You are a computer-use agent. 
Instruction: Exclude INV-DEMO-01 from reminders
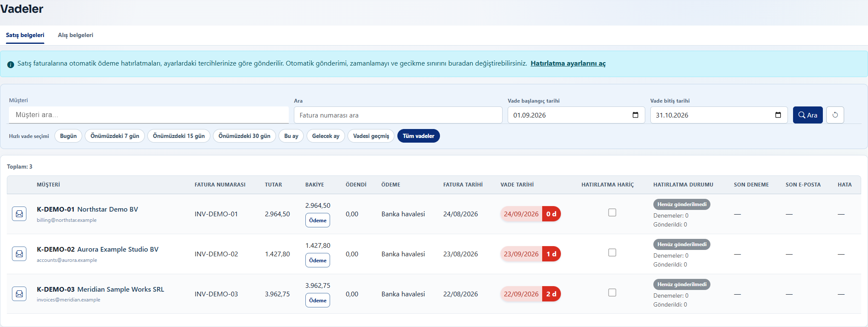(x=612, y=212)
